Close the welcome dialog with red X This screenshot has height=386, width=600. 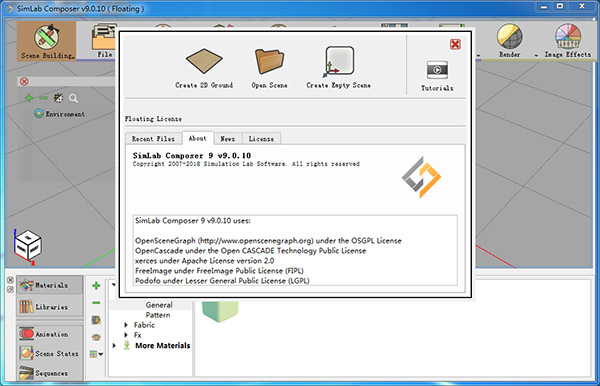point(455,44)
